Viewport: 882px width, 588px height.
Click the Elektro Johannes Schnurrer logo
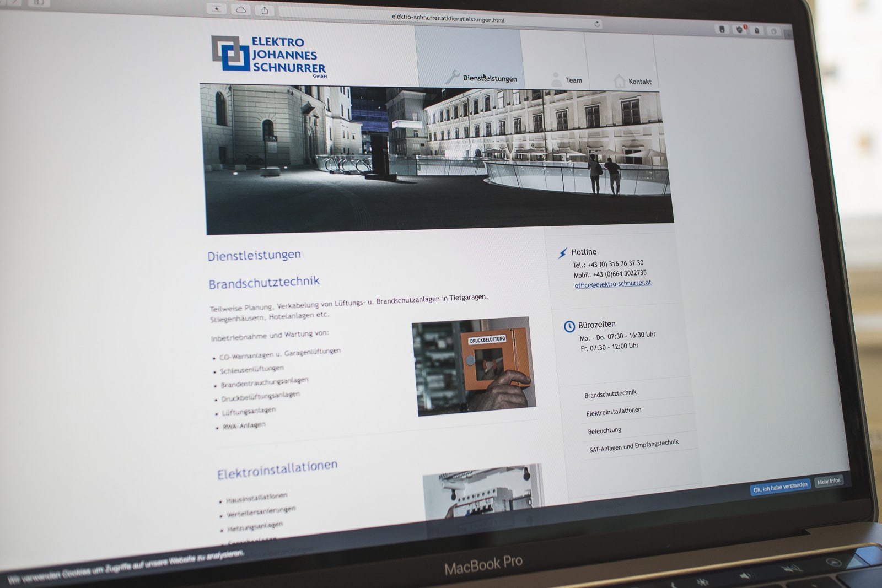coord(269,57)
